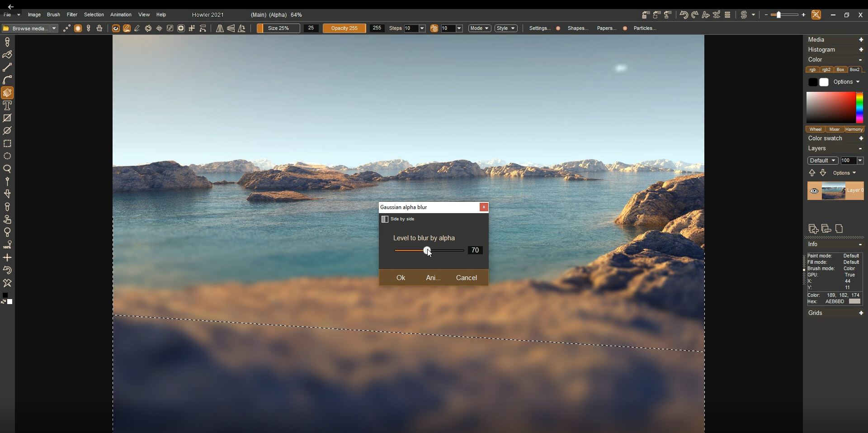Open the Style dropdown
Viewport: 868px width, 433px height.
pyautogui.click(x=505, y=28)
